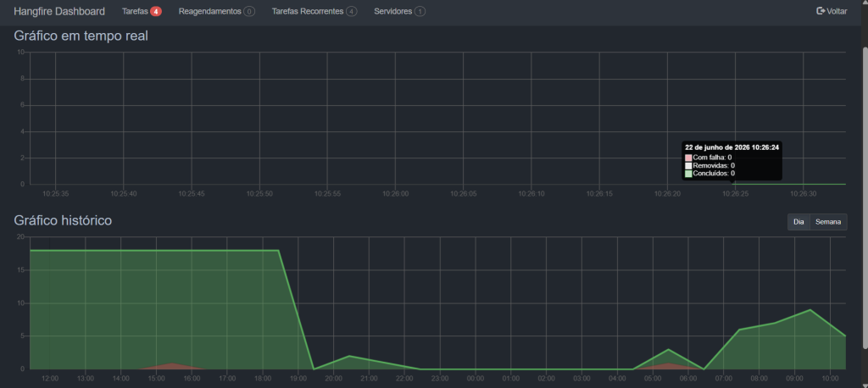Click the 10:26:25 label on realtime axis
This screenshot has height=388, width=868.
[x=735, y=194]
